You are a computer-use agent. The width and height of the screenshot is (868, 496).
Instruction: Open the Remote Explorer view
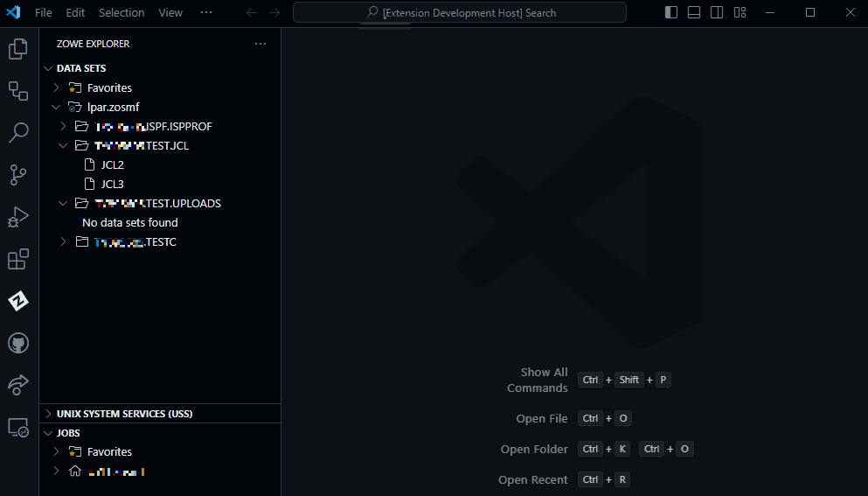pyautogui.click(x=18, y=428)
